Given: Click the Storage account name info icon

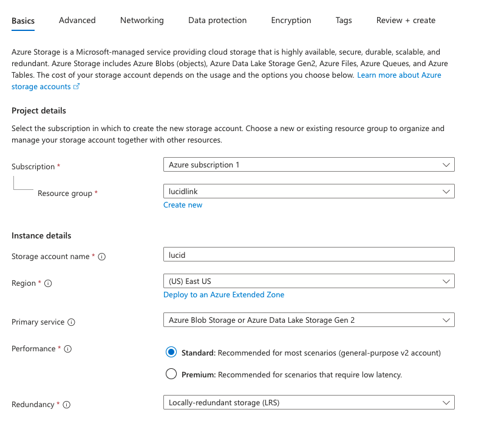Looking at the screenshot, I should click(x=101, y=257).
